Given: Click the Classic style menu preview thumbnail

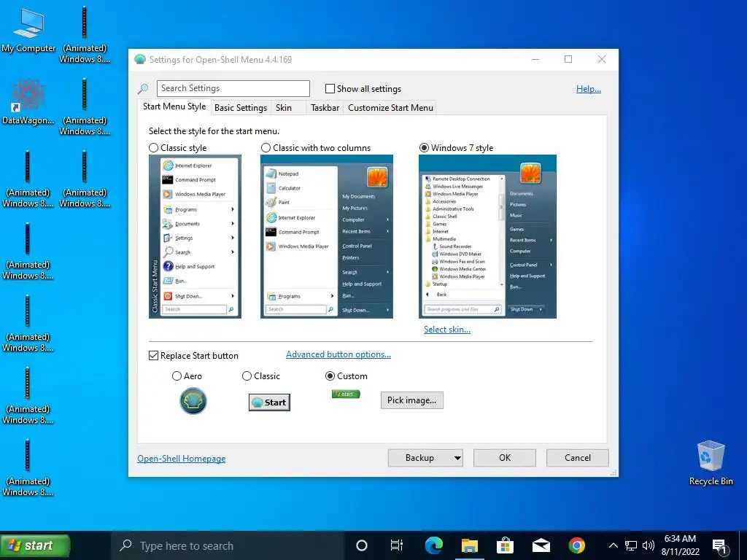Looking at the screenshot, I should pos(195,237).
